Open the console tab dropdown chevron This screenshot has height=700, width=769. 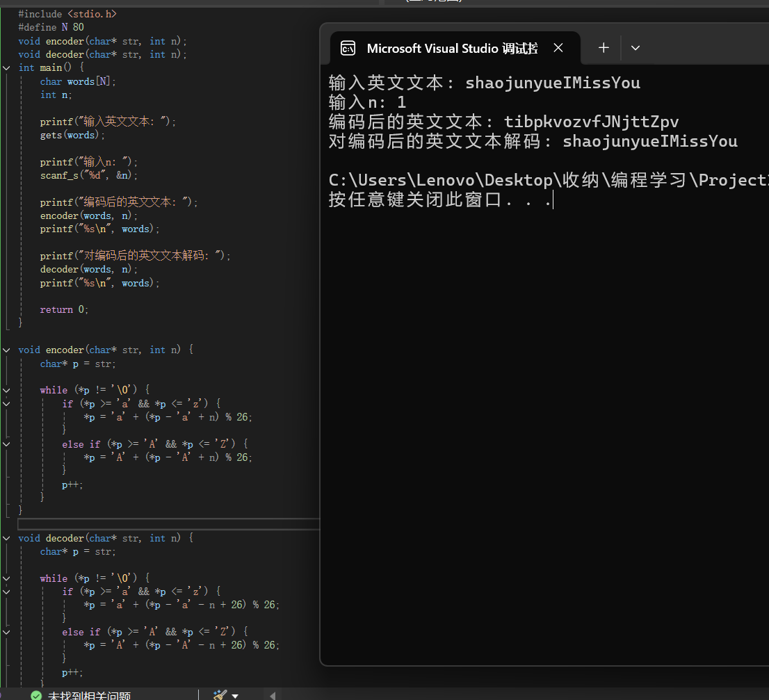635,48
